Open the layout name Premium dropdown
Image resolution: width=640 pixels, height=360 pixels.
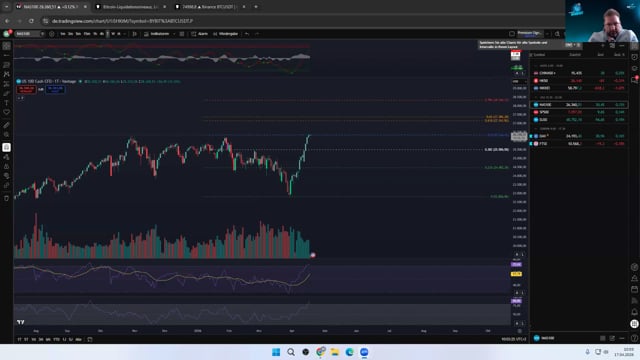(529, 34)
